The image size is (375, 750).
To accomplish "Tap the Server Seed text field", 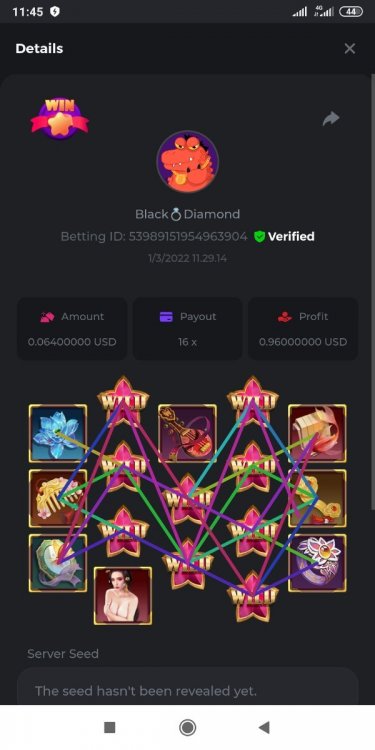I will coord(188,687).
